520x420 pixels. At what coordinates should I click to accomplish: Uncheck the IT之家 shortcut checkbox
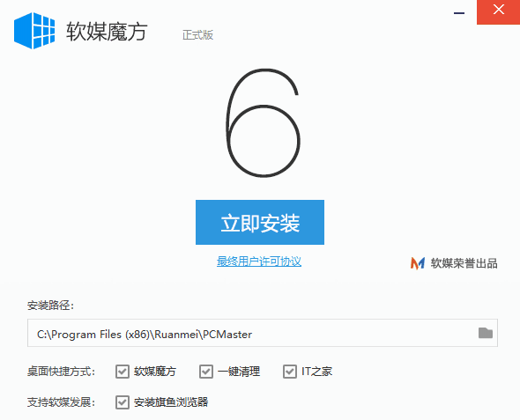(290, 372)
